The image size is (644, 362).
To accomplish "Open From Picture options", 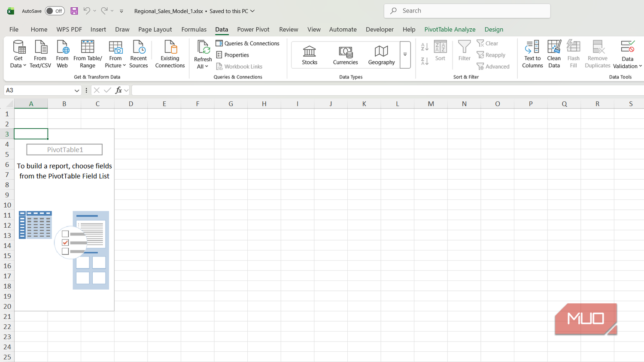I will (x=115, y=54).
